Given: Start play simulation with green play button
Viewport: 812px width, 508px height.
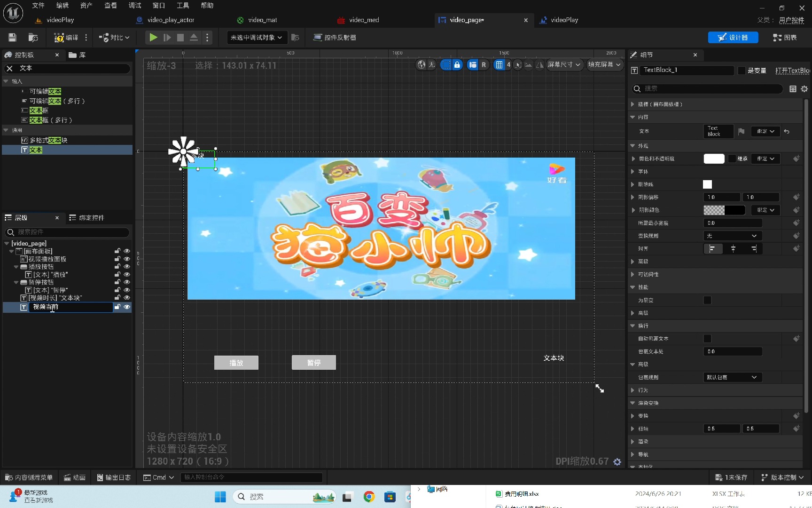Looking at the screenshot, I should click(153, 38).
